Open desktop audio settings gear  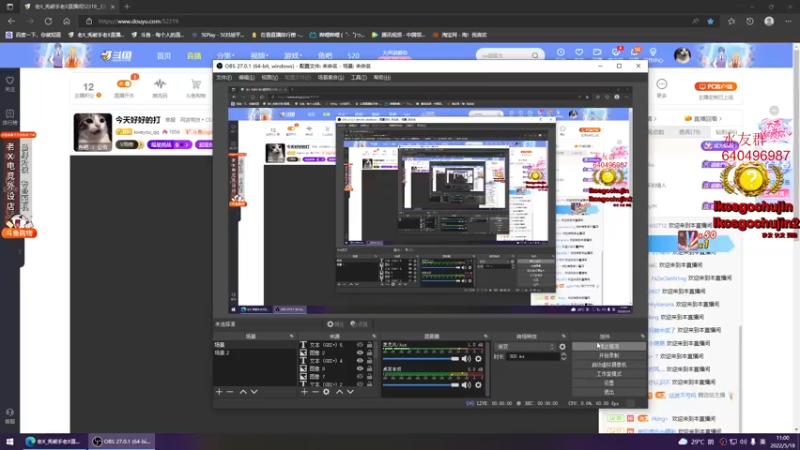(x=478, y=385)
